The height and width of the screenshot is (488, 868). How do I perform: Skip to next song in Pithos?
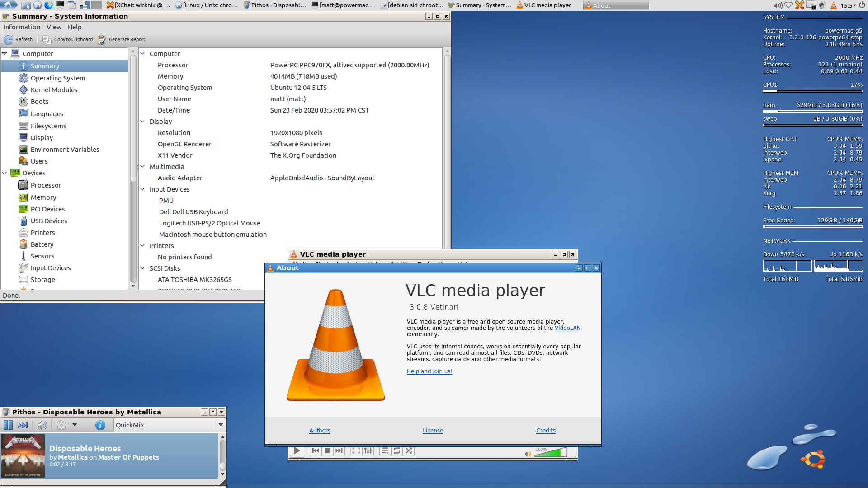point(23,425)
